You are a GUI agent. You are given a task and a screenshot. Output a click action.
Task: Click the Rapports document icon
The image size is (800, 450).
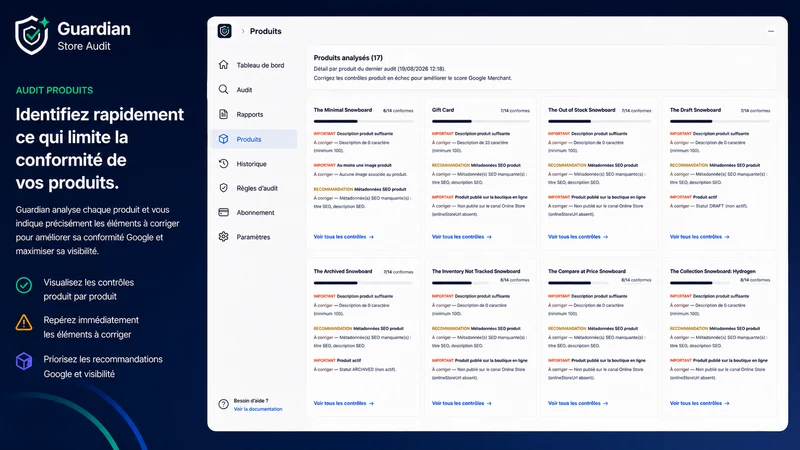[x=223, y=114]
